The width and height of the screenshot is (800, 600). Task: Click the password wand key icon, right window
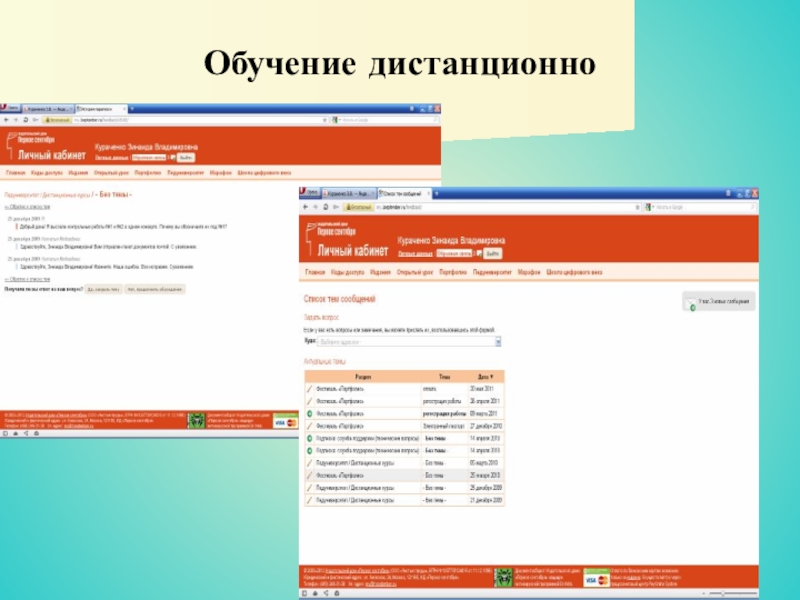336,207
